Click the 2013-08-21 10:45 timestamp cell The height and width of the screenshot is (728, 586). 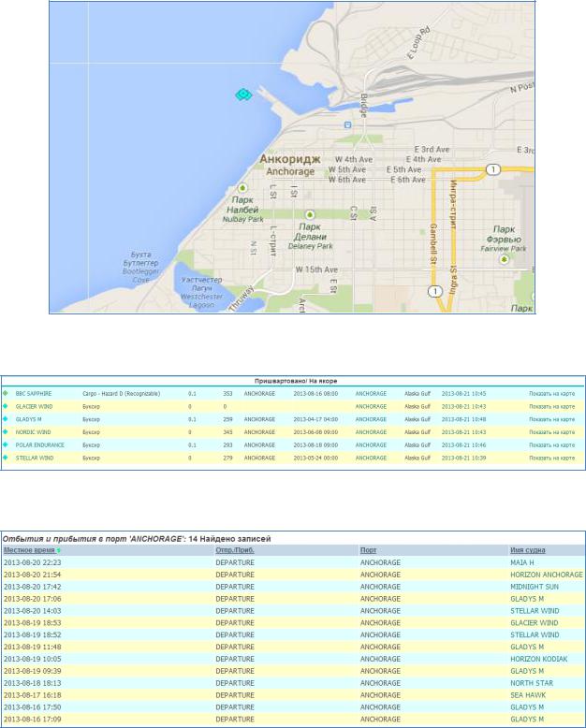tap(463, 394)
